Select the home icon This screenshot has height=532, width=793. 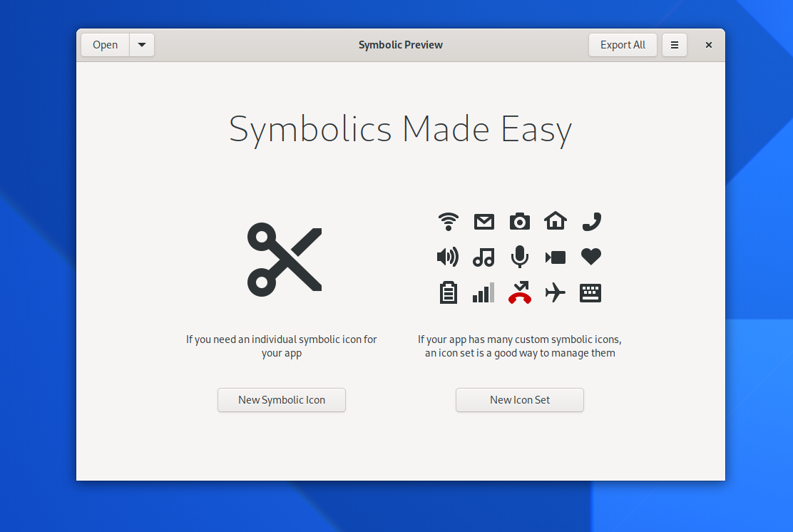coord(555,221)
